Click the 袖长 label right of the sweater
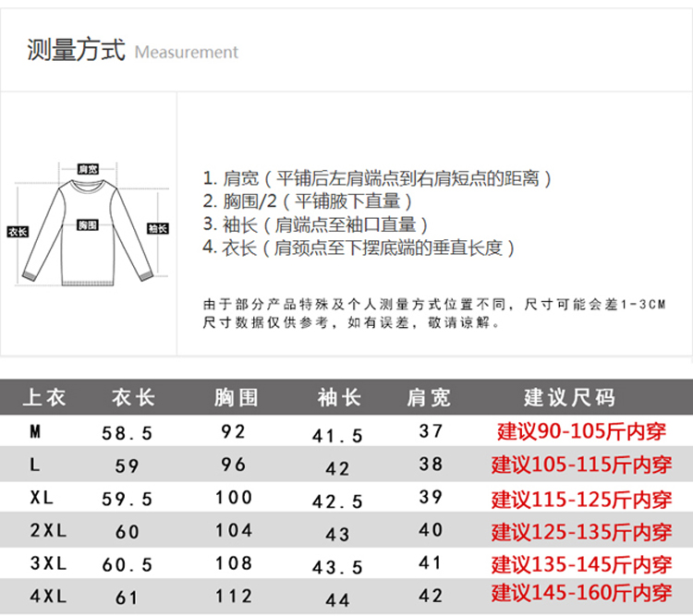The height and width of the screenshot is (616, 693). 157,228
